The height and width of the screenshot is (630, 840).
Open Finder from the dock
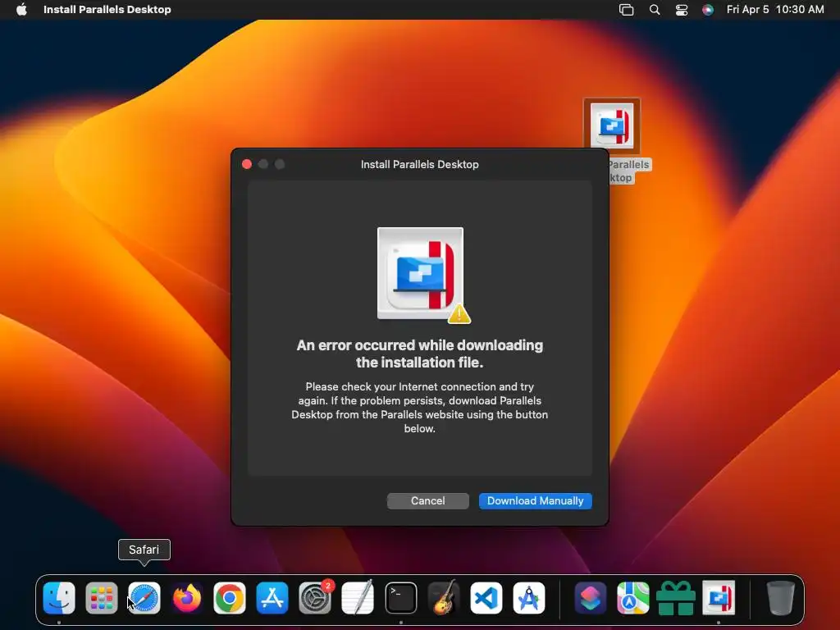click(x=59, y=597)
